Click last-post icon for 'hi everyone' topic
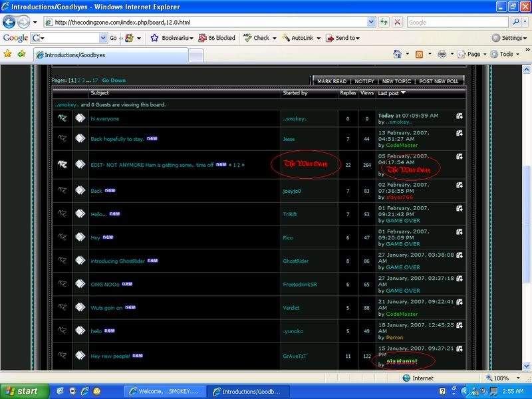Viewport: 532px width, 399px height. point(460,115)
